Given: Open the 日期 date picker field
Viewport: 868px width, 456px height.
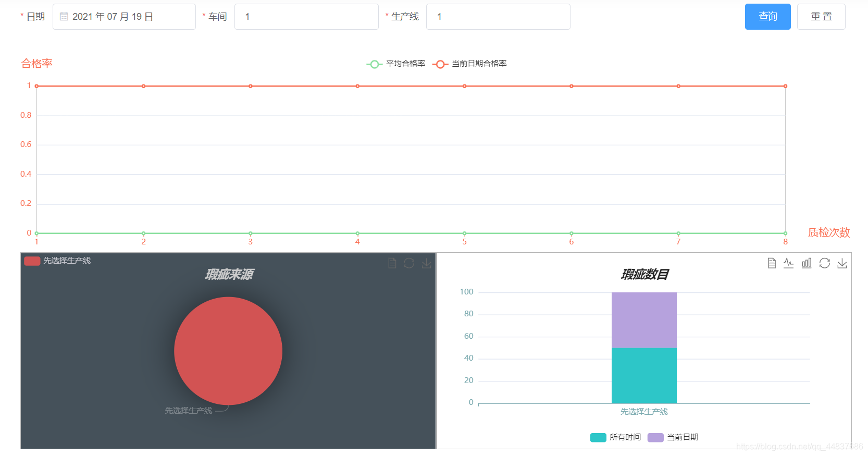Looking at the screenshot, I should click(x=124, y=17).
